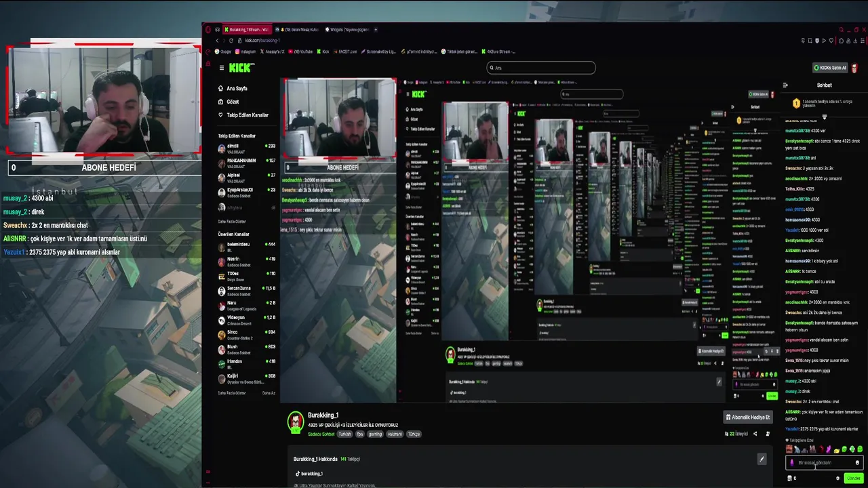Open emoji picker in chat input
This screenshot has height=488, width=868.
(857, 463)
